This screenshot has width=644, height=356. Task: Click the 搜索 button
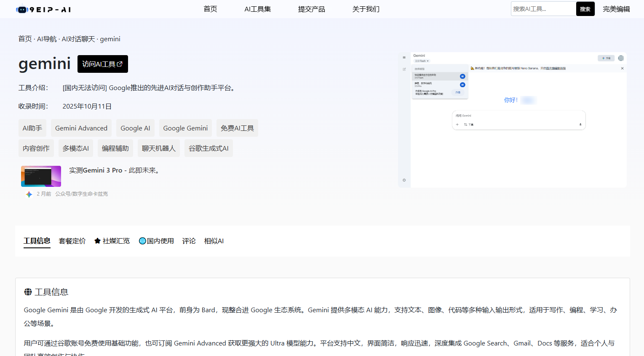pyautogui.click(x=585, y=8)
